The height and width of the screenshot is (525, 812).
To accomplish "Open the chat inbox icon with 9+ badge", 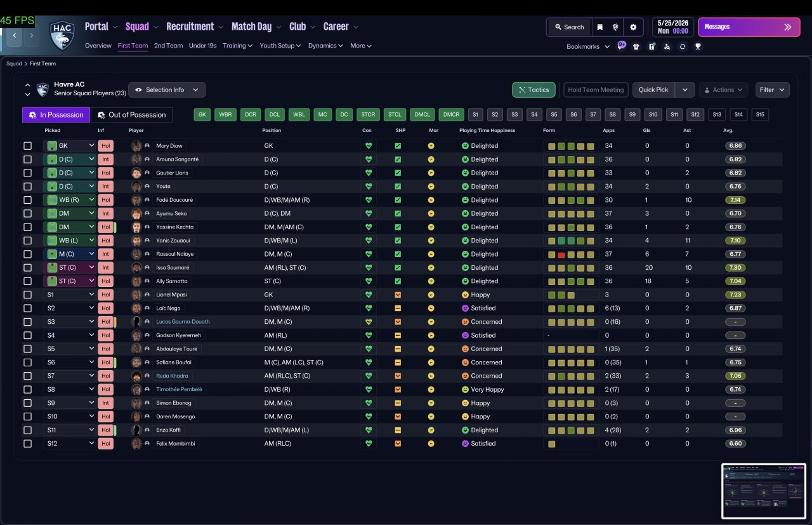I will pos(622,46).
